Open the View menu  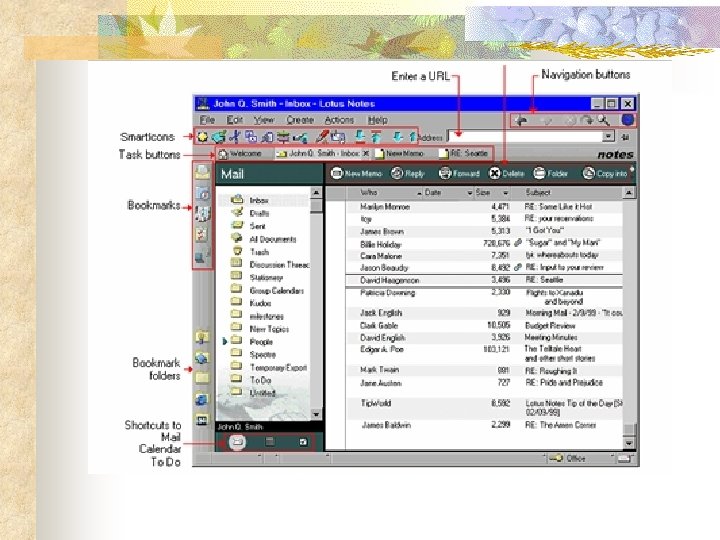click(264, 120)
